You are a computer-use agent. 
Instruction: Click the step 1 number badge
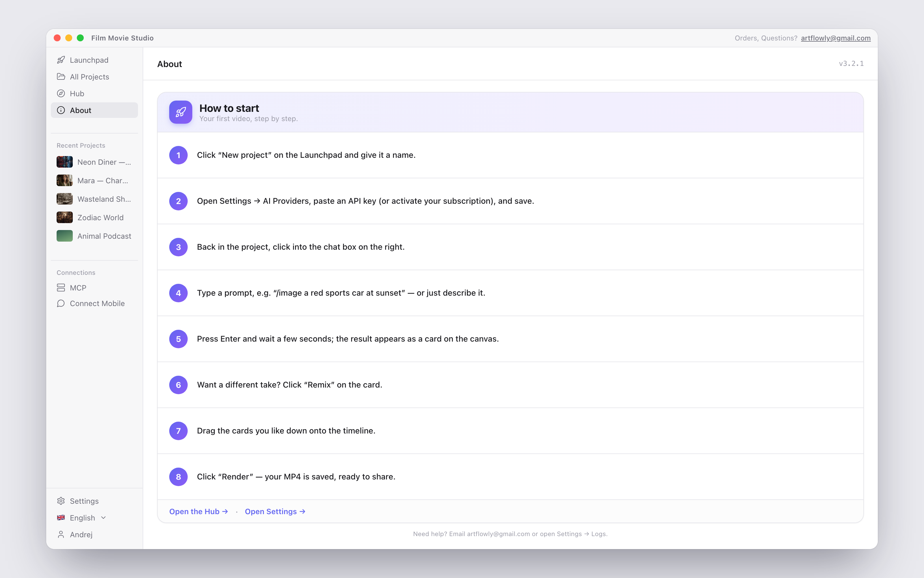click(x=178, y=155)
